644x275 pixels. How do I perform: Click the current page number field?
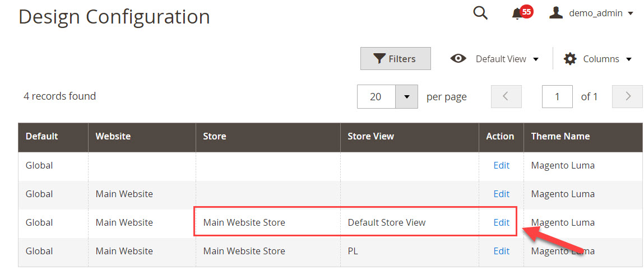[557, 96]
